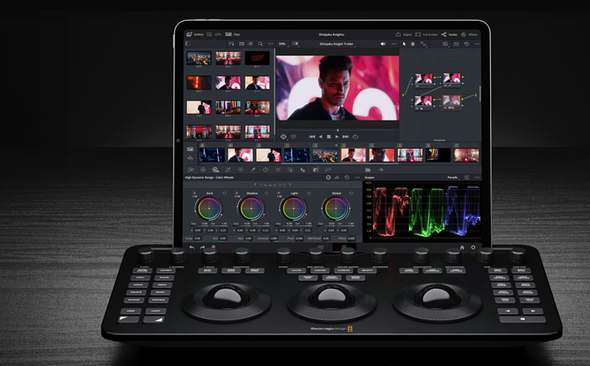Click the Export button
The height and width of the screenshot is (366, 590).
(403, 34)
